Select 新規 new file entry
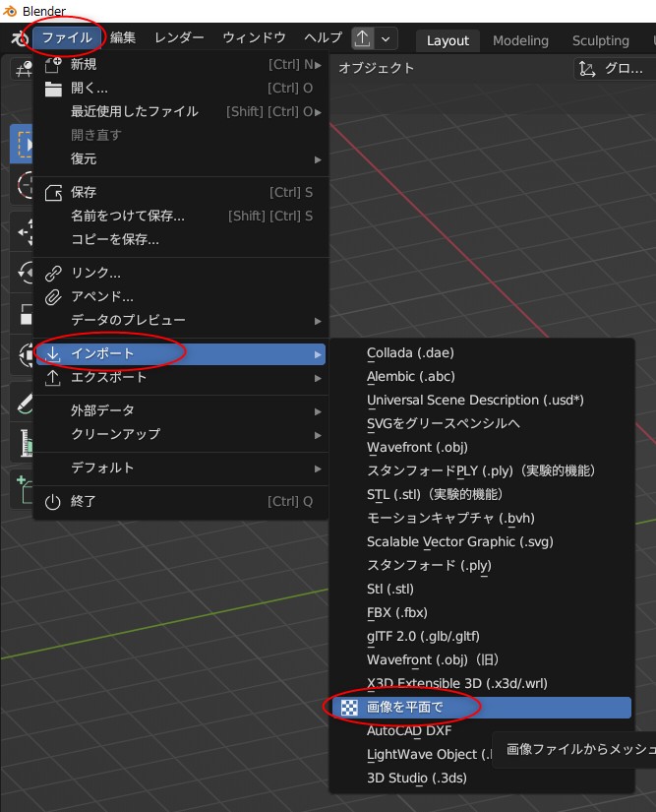 coord(181,65)
